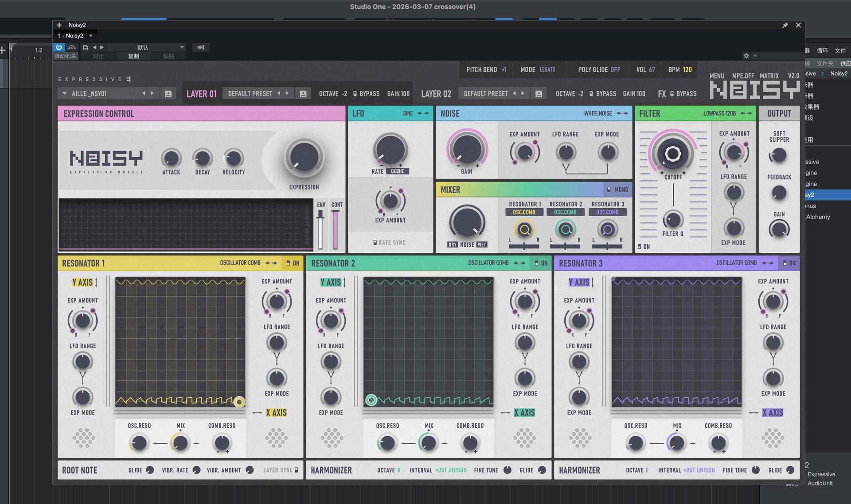
Task: Open AILLE_NSY01 preset list triangle
Action: (65, 94)
